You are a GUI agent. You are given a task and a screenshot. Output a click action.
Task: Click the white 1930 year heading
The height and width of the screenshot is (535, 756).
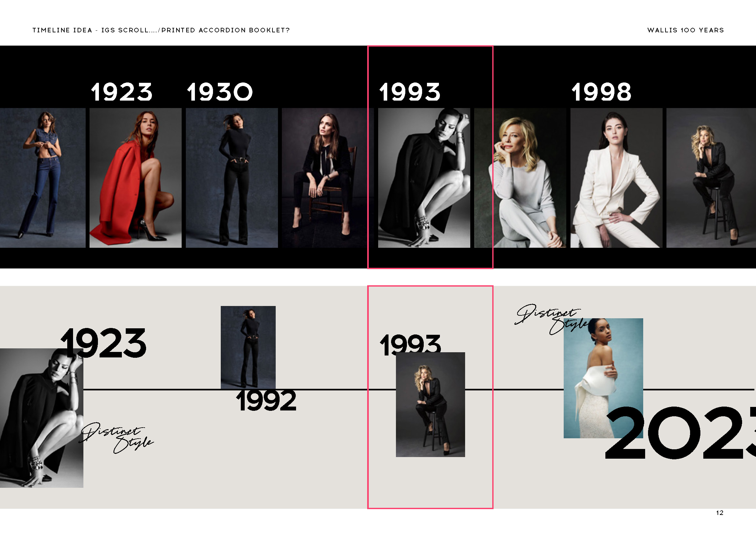(x=219, y=92)
